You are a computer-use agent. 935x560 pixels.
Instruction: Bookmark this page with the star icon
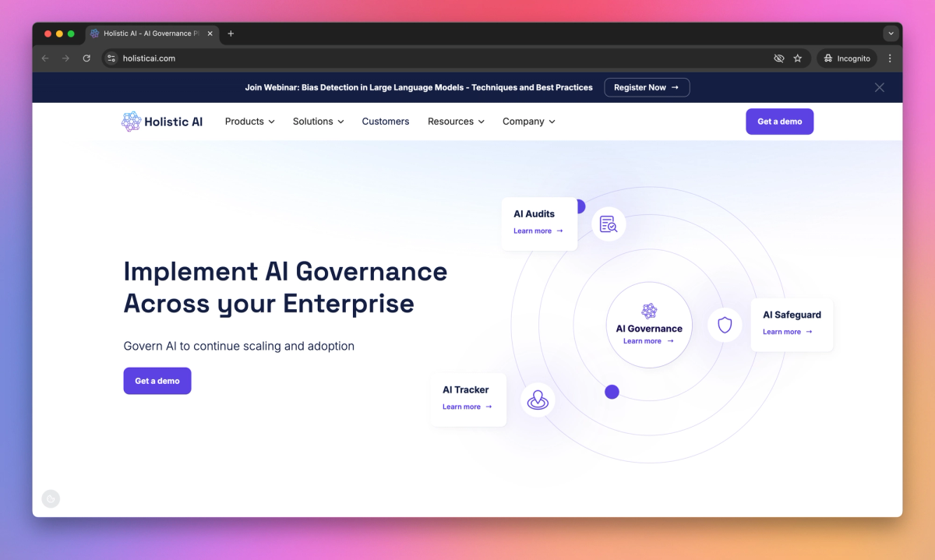[798, 58]
